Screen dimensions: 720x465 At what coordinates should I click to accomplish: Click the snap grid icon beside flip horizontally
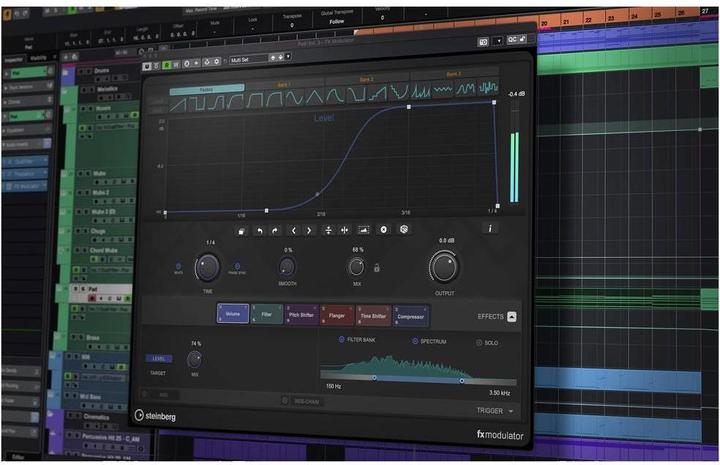(x=363, y=229)
